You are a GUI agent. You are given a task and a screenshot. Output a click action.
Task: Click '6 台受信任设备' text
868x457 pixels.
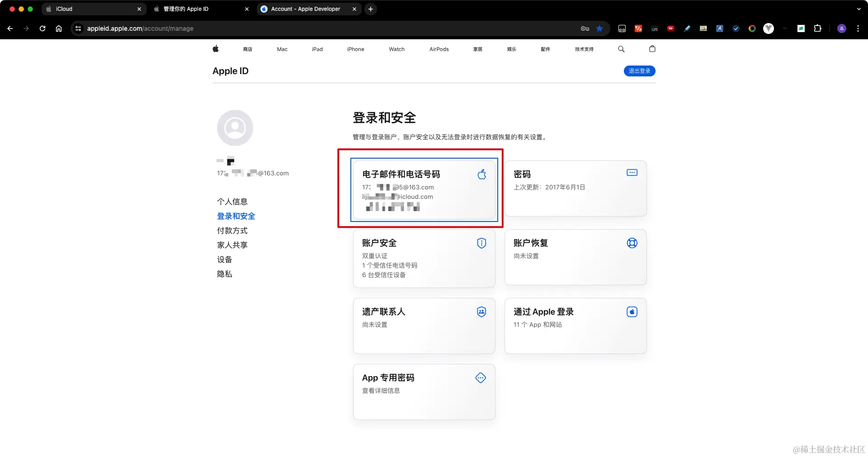pyautogui.click(x=384, y=275)
